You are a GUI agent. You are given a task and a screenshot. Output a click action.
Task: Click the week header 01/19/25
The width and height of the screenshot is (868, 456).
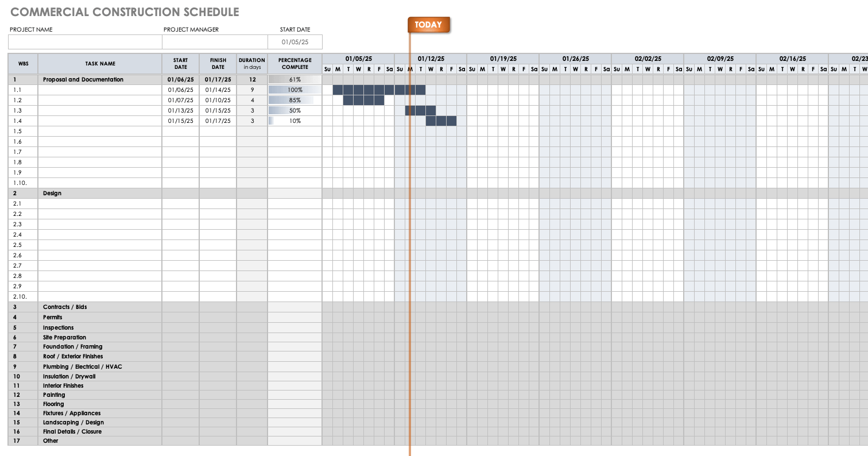[503, 59]
